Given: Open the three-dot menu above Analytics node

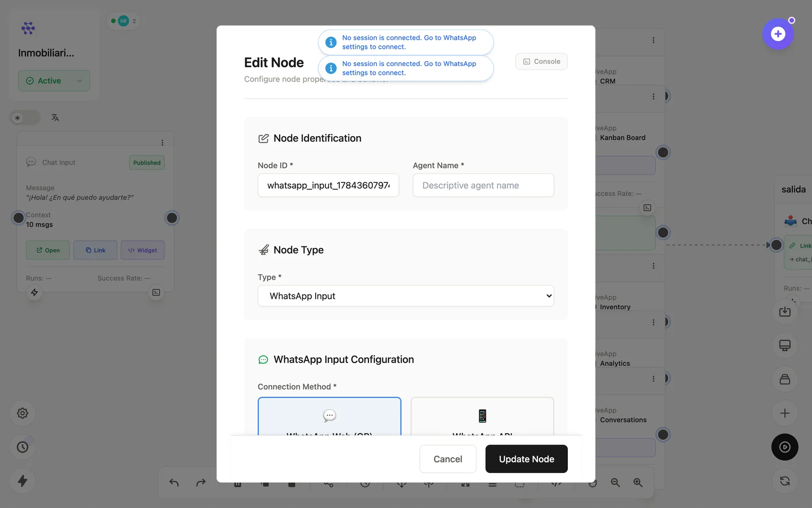Looking at the screenshot, I should [x=654, y=322].
